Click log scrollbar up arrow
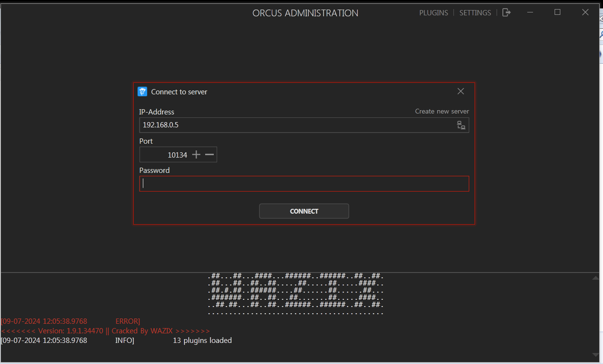 [x=595, y=278]
